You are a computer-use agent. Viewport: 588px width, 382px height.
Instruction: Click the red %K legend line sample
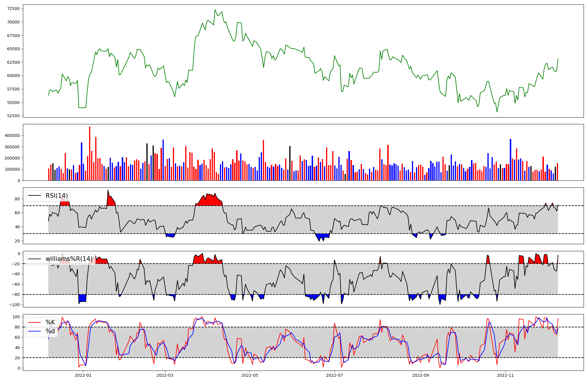point(34,322)
